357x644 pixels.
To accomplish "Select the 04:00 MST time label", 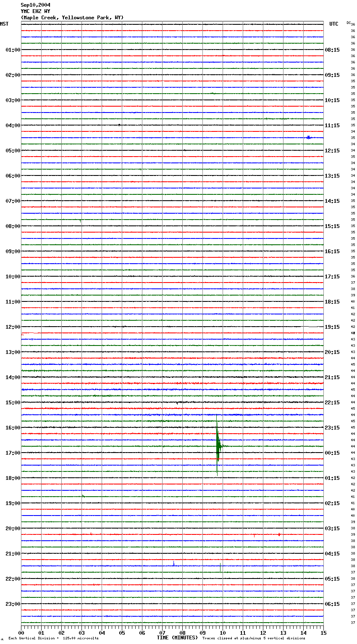I will point(13,126).
